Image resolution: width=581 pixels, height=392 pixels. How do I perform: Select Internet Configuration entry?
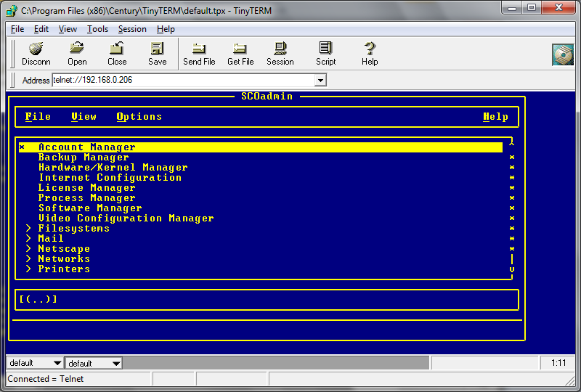tap(110, 177)
